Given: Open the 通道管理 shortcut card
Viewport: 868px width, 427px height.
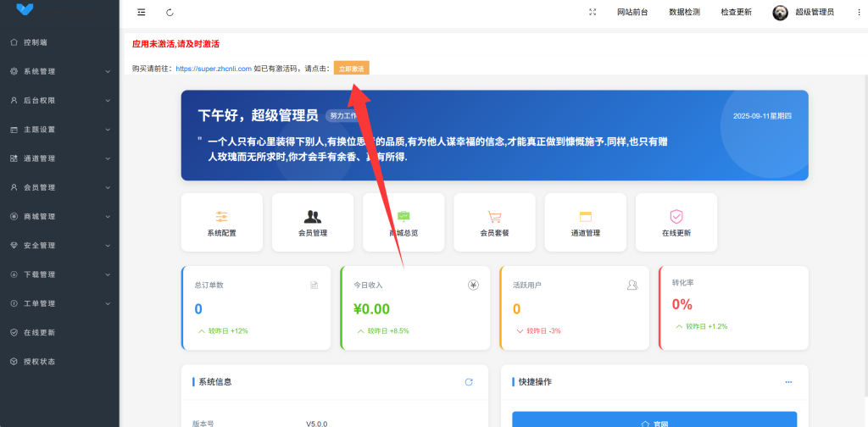Looking at the screenshot, I should pyautogui.click(x=585, y=223).
